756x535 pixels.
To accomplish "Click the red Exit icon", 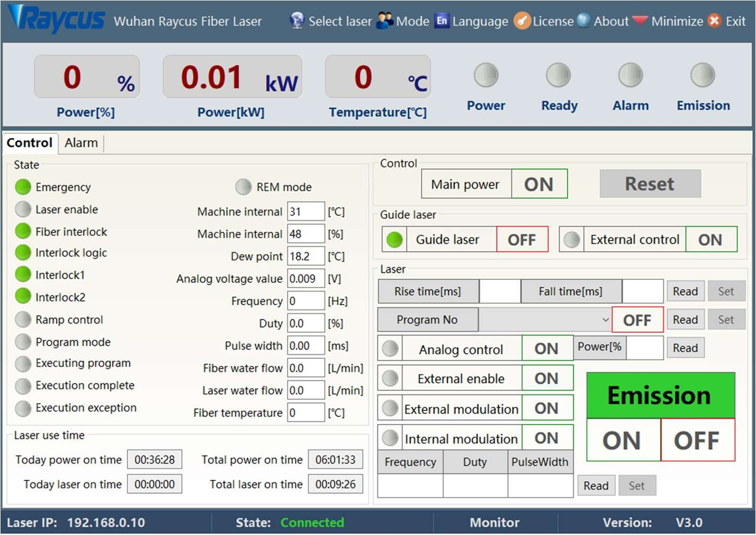I will click(715, 21).
